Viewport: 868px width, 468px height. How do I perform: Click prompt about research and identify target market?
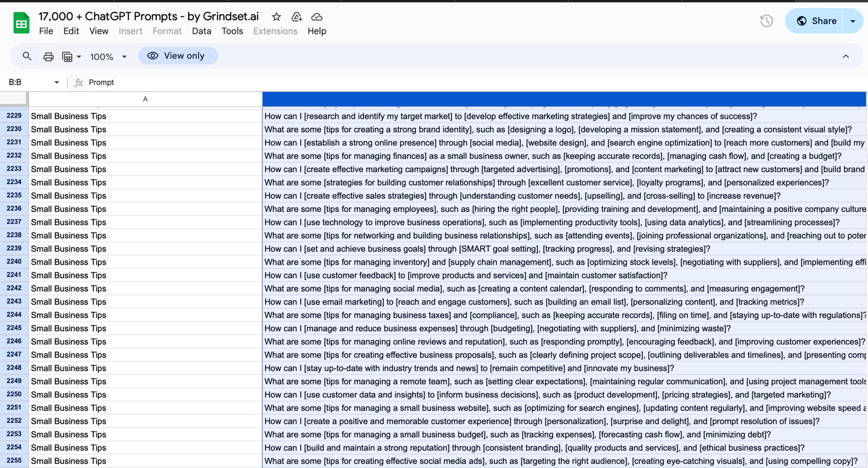pos(565,116)
